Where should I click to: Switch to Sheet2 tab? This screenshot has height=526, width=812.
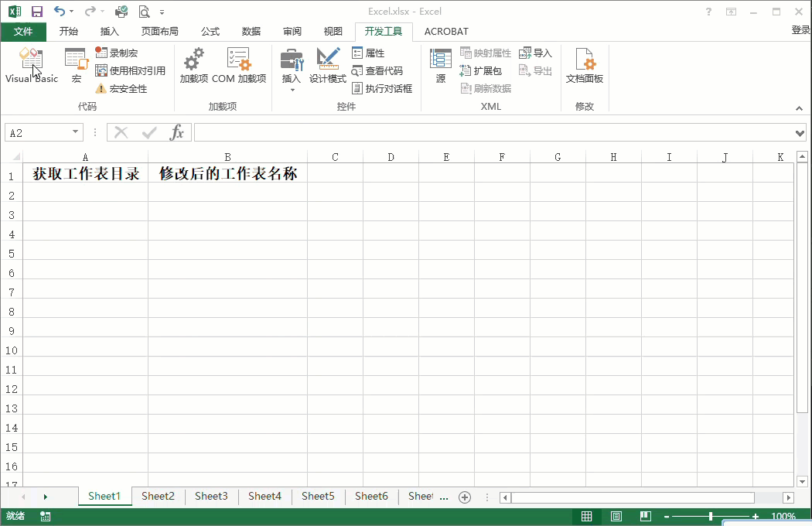158,497
